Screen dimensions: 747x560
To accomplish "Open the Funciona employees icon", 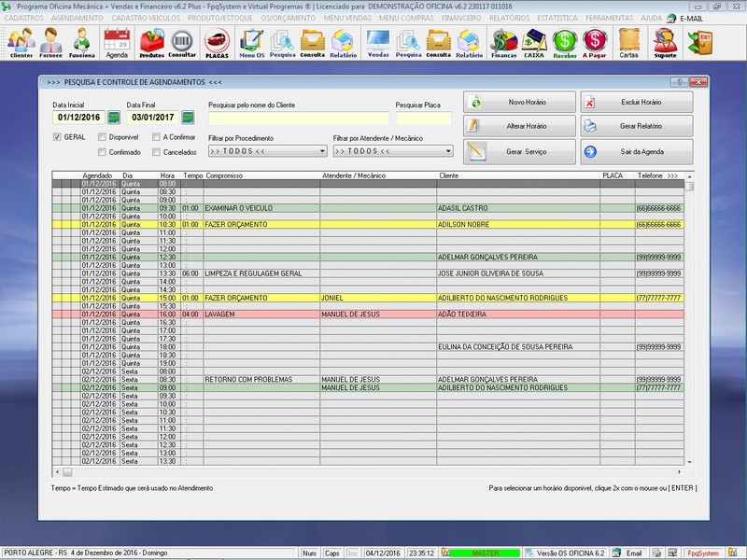I will [81, 43].
